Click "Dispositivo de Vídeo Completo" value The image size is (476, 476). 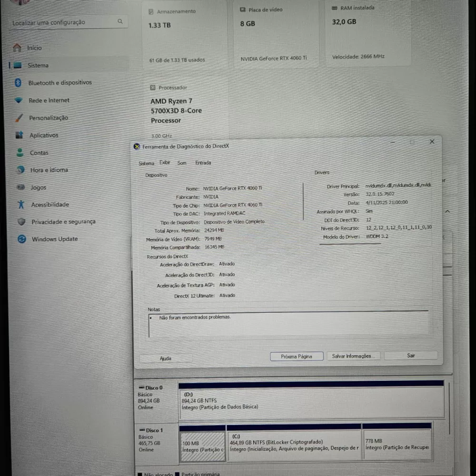234,222
